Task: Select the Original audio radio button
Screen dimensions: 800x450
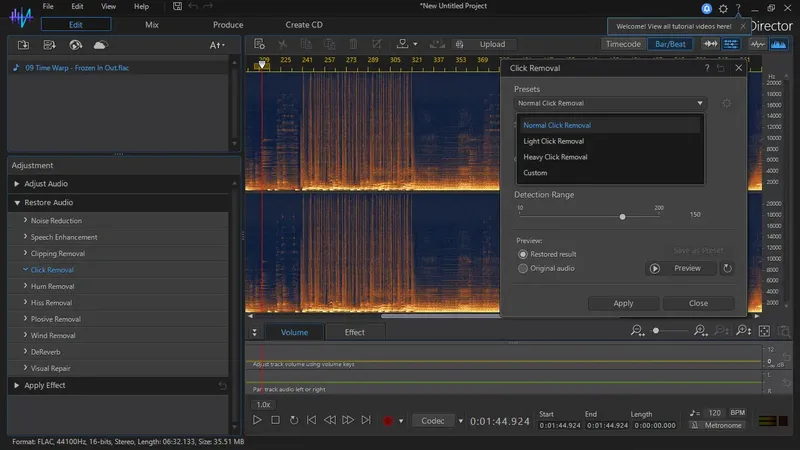Action: (523, 268)
